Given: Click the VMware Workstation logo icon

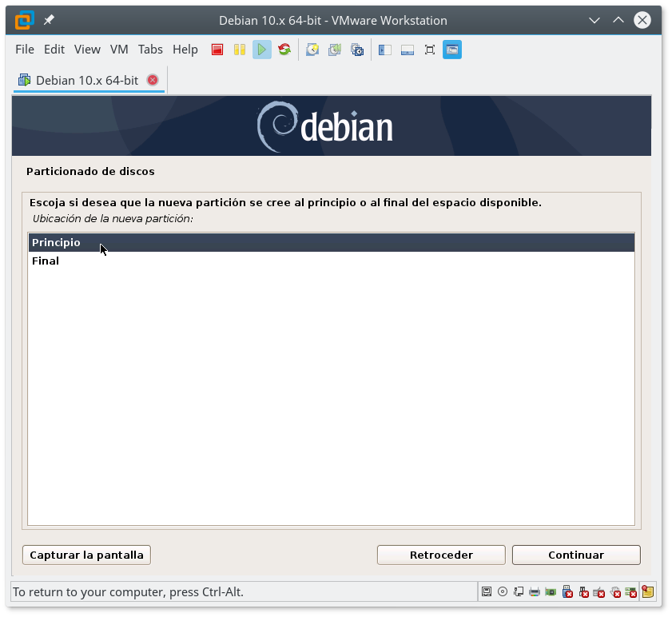Looking at the screenshot, I should (x=25, y=20).
